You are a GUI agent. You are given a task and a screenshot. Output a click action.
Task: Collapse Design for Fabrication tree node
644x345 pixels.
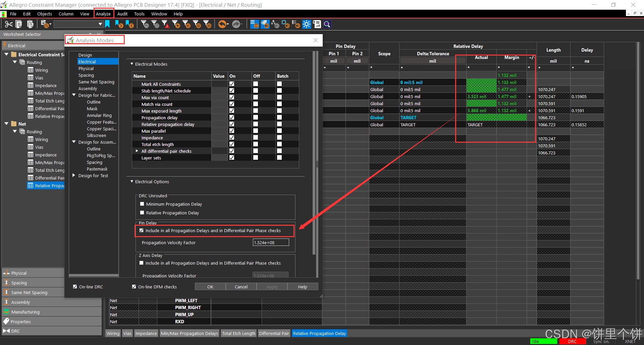click(x=74, y=95)
